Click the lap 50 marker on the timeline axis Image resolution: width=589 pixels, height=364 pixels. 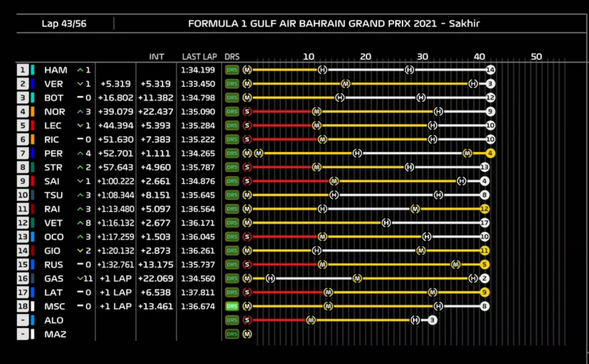coord(536,56)
